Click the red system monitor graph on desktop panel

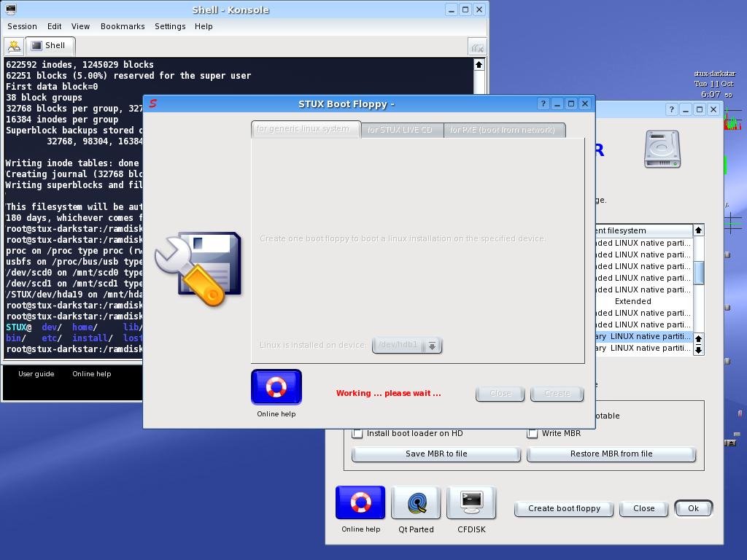(732, 120)
